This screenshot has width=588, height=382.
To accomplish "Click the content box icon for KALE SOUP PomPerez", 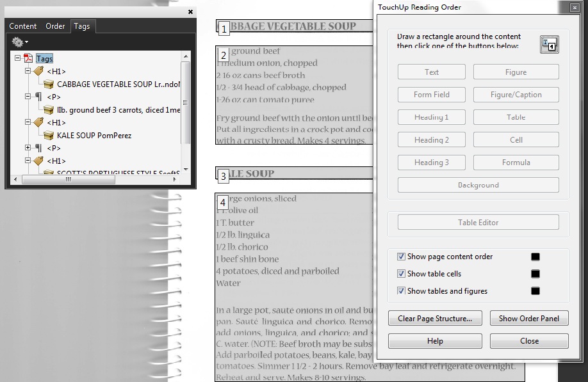I will 49,135.
